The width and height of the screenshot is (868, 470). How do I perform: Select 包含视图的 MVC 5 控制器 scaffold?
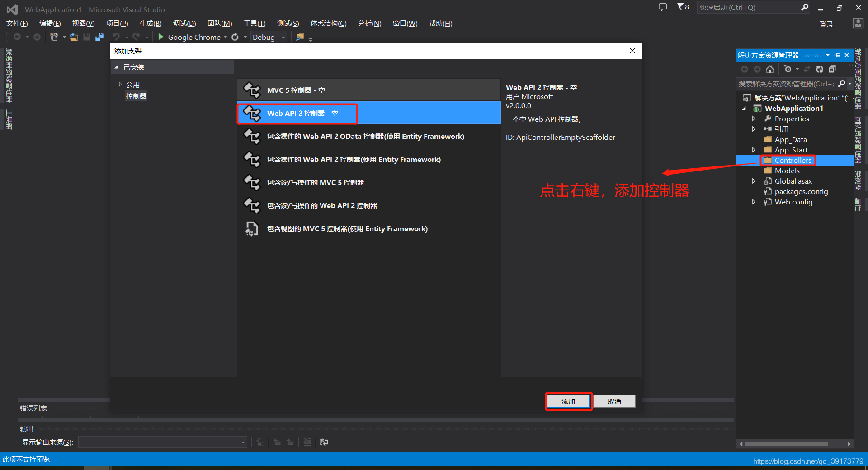(x=369, y=228)
